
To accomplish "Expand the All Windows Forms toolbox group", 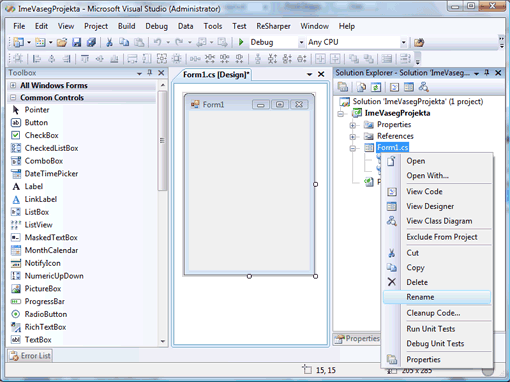I will click(13, 85).
